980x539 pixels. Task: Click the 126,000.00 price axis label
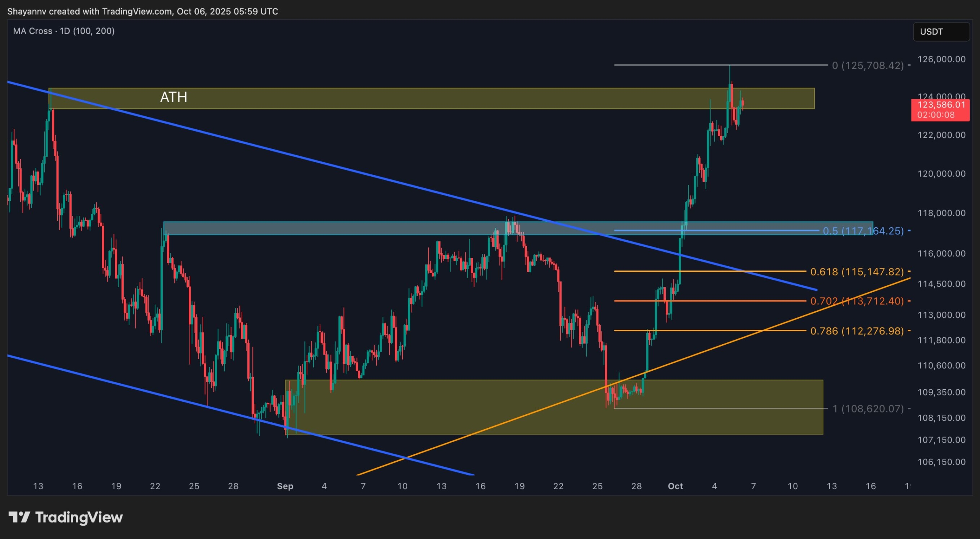point(941,59)
